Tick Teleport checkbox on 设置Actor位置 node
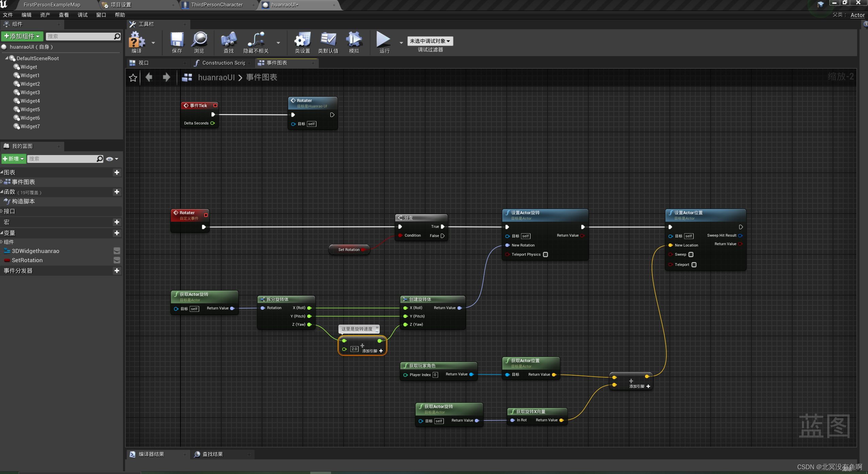The image size is (868, 474). point(694,265)
